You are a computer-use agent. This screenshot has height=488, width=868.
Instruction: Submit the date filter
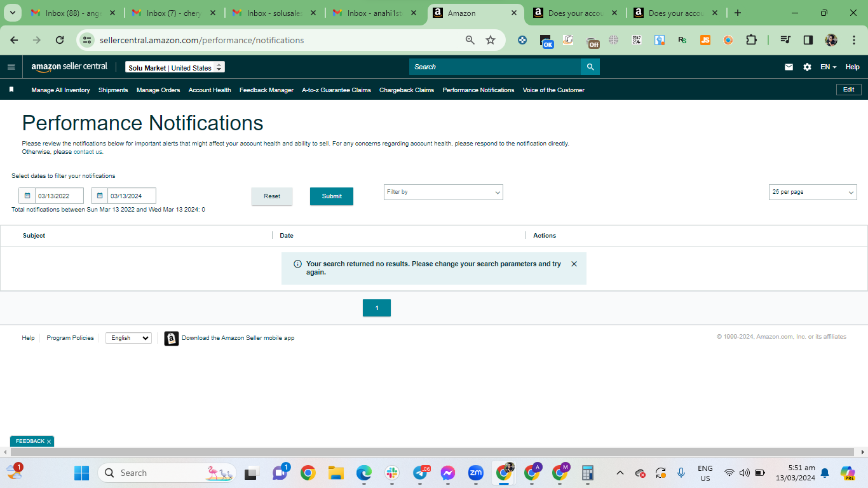tap(332, 196)
